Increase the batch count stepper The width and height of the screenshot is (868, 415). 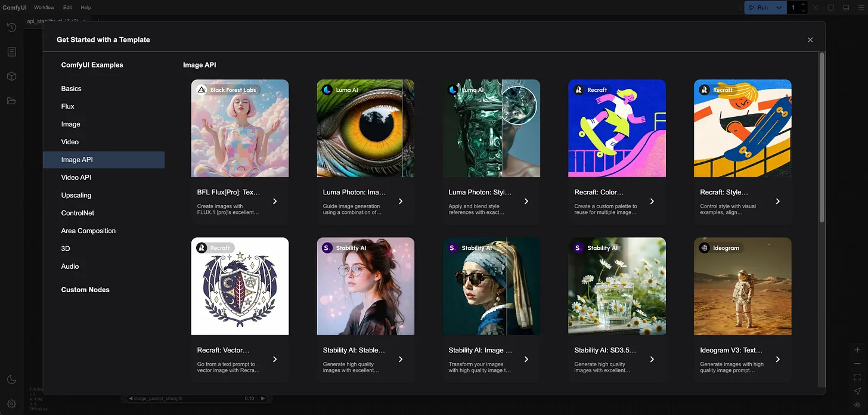tap(803, 5)
